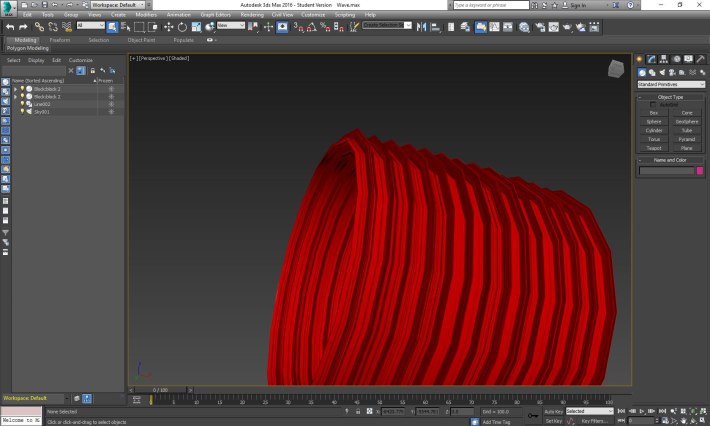Open the Modify command panel tab
The image size is (710, 426).
(651, 59)
